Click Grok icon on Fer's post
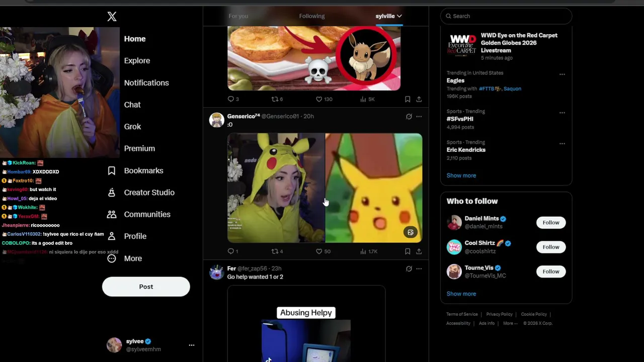The image size is (644, 362). click(x=409, y=269)
